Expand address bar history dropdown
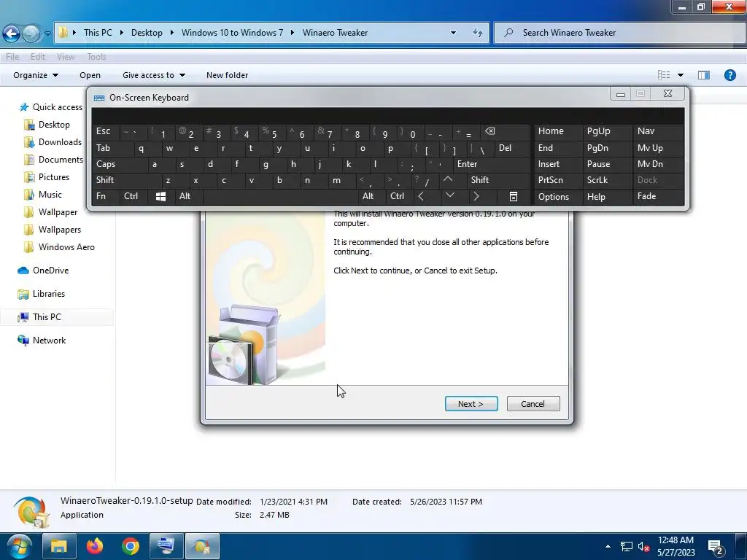This screenshot has height=560, width=747. point(453,33)
